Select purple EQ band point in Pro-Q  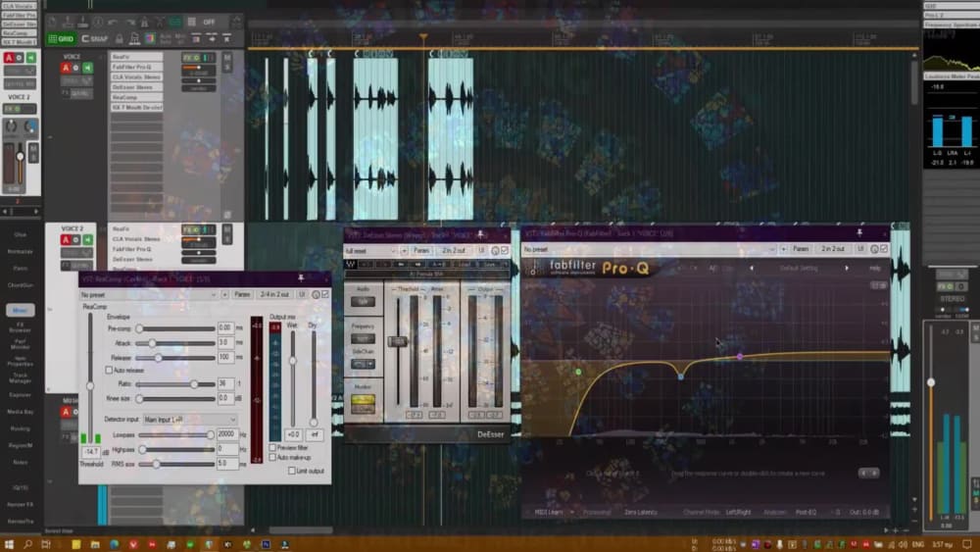pyautogui.click(x=740, y=356)
